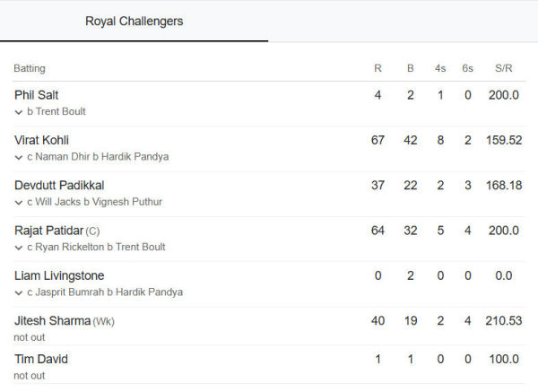Image resolution: width=538 pixels, height=392 pixels.
Task: Click Jitesh Sharma strike rate 210.53
Action: [503, 321]
